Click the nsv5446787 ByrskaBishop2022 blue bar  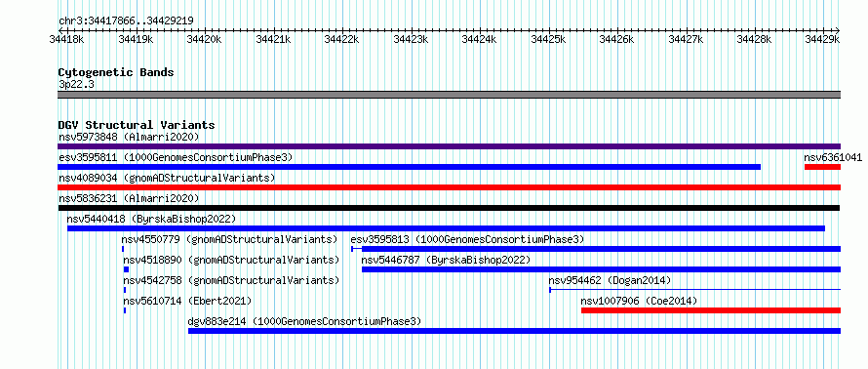601,269
